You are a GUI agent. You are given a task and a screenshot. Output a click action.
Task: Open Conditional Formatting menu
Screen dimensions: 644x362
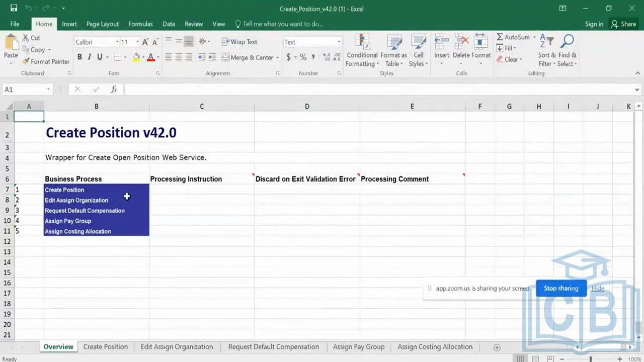(x=362, y=51)
